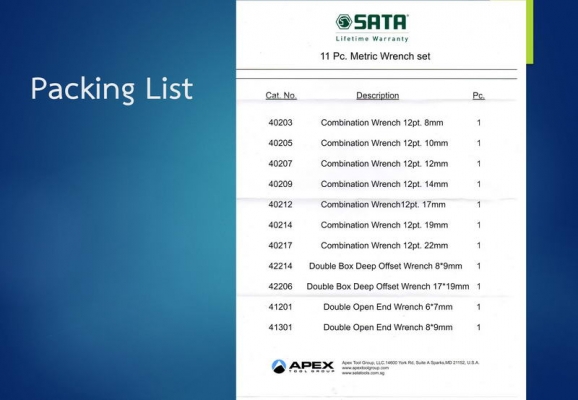Click the Apex Tool Group address text
Image resolution: width=578 pixels, height=400 pixels.
point(410,368)
